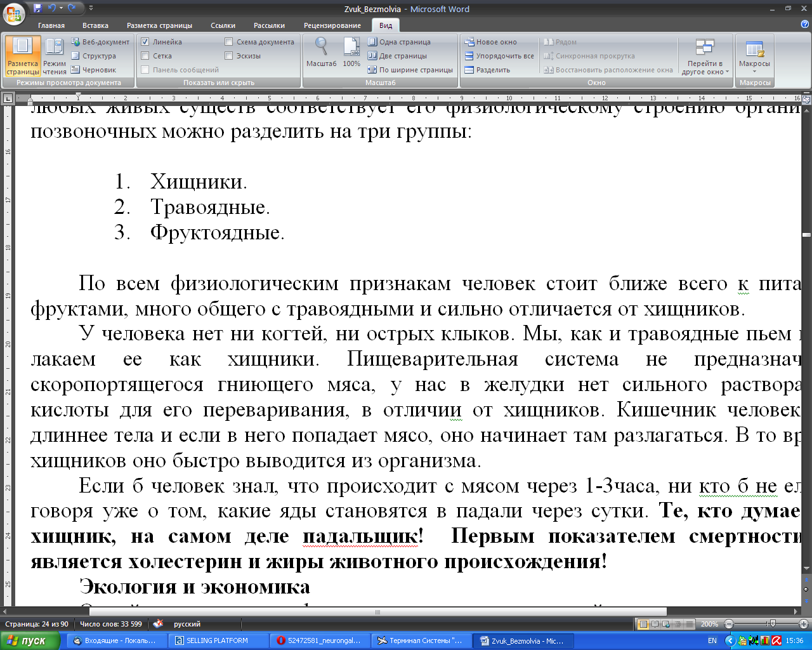The image size is (812, 650).
Task: Click the Word Help question icon
Action: (x=804, y=25)
